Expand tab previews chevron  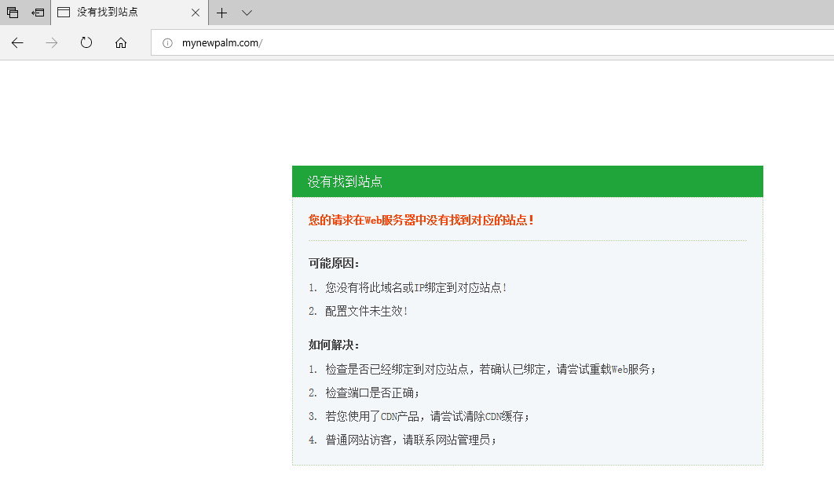click(x=247, y=13)
